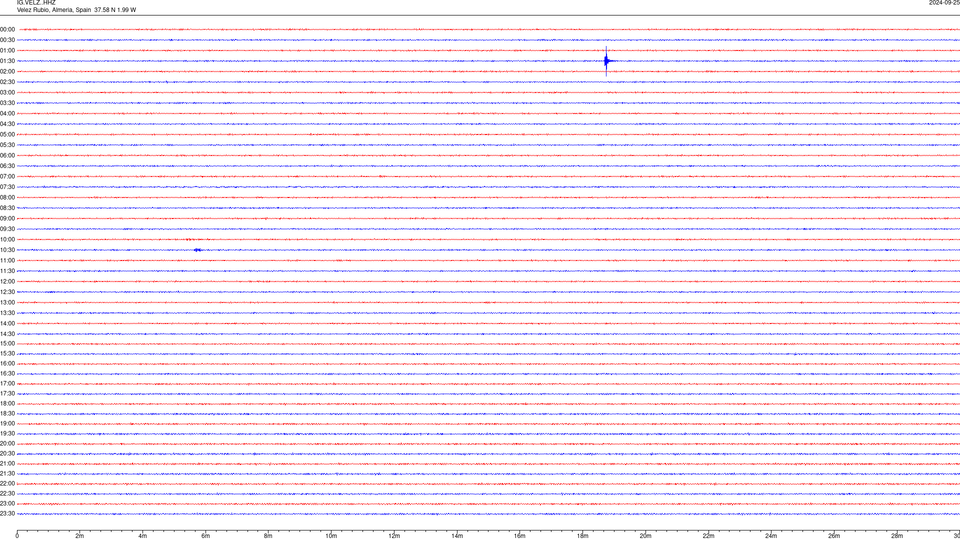The width and height of the screenshot is (960, 540).
Task: Click the '04:30' row time label
Action: point(7,124)
